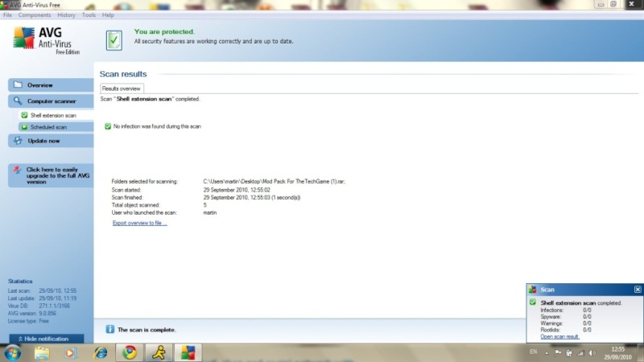Click the Virus DB value 271.1.1/3166

[55, 306]
